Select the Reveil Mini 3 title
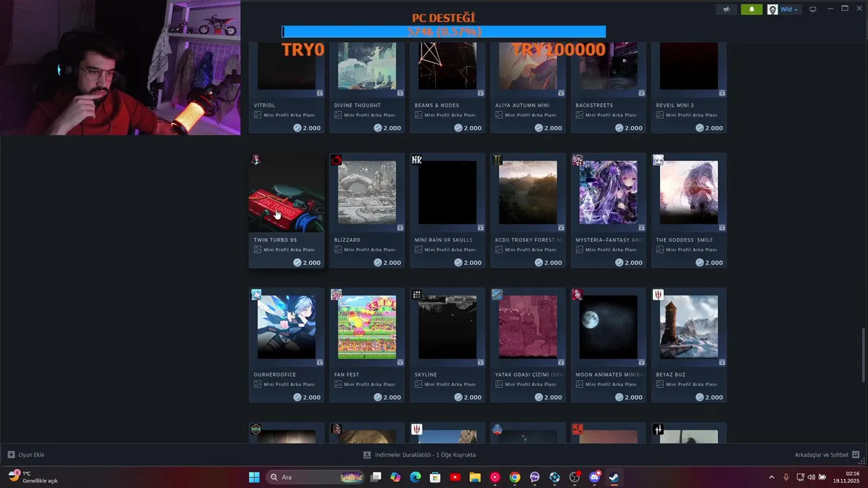 (x=675, y=105)
